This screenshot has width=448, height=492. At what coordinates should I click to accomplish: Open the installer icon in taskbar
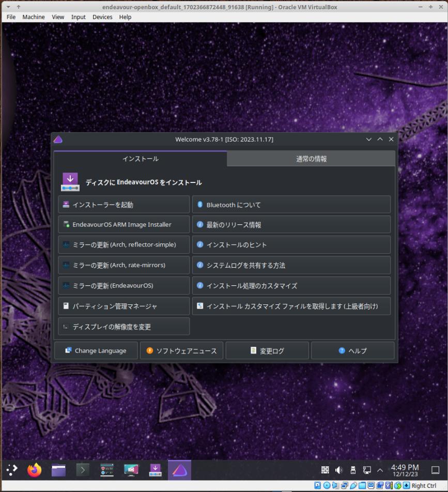(156, 470)
